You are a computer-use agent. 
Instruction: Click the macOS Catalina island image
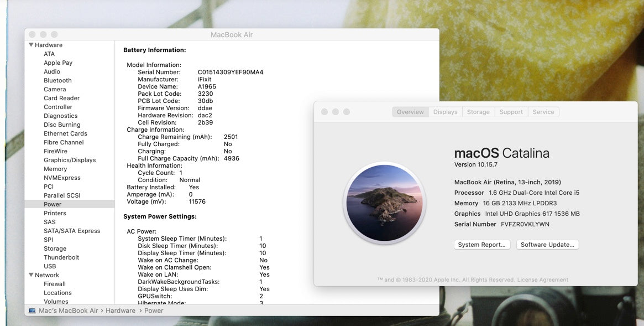(x=384, y=203)
